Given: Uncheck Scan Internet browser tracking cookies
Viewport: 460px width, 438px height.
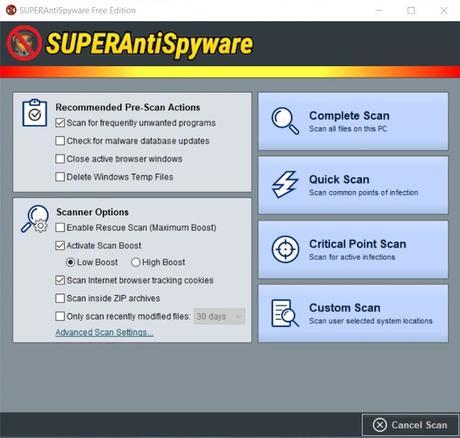Looking at the screenshot, I should [60, 280].
